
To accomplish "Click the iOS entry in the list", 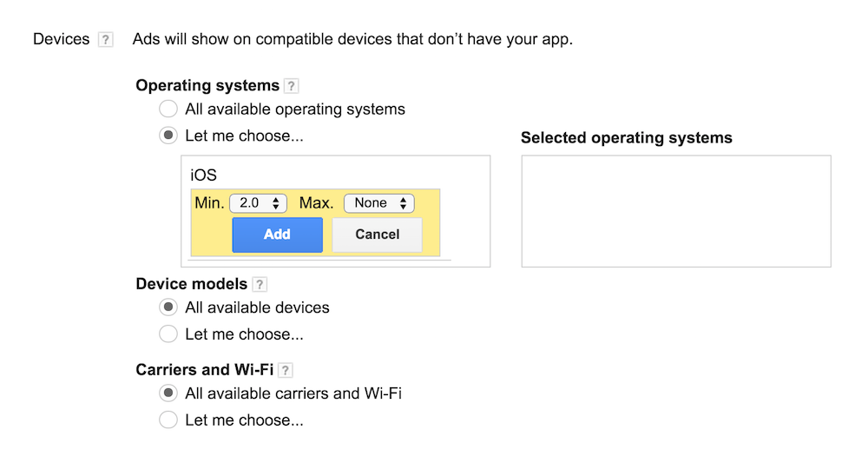I will [x=204, y=175].
